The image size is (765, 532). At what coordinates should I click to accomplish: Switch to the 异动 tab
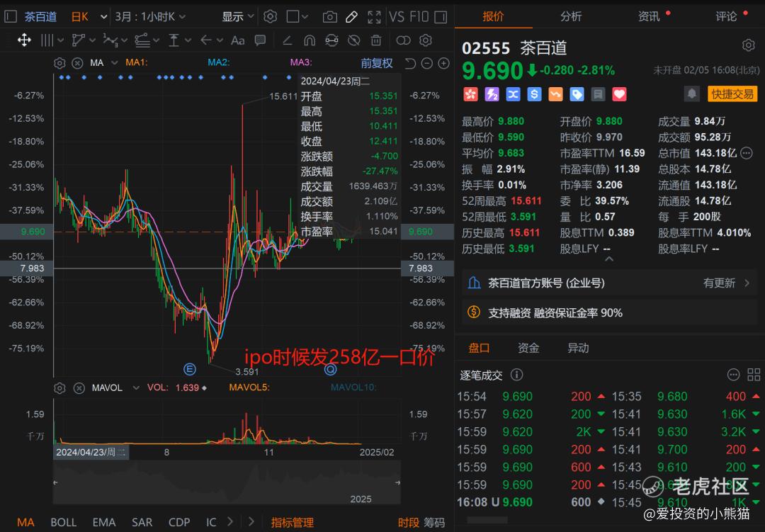point(578,348)
